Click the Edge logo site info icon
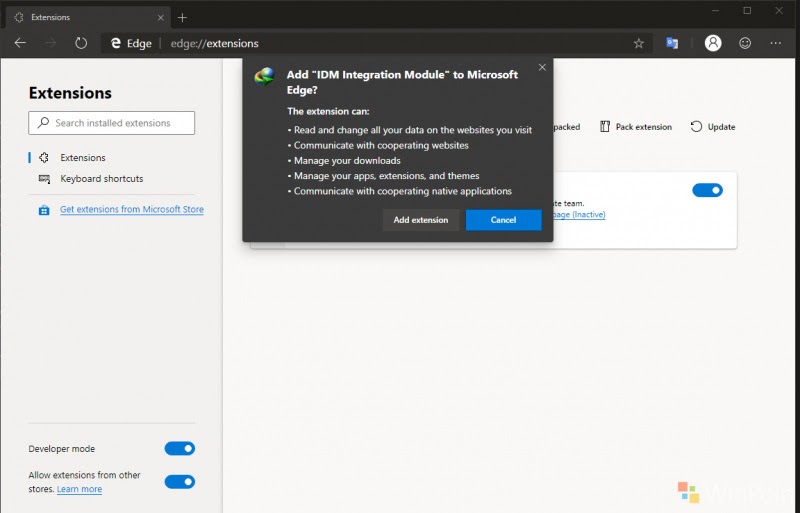 click(x=116, y=43)
